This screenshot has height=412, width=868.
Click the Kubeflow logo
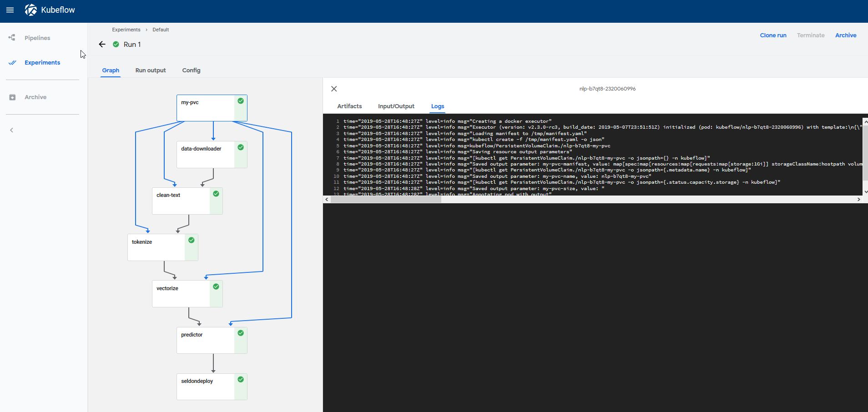pos(31,10)
